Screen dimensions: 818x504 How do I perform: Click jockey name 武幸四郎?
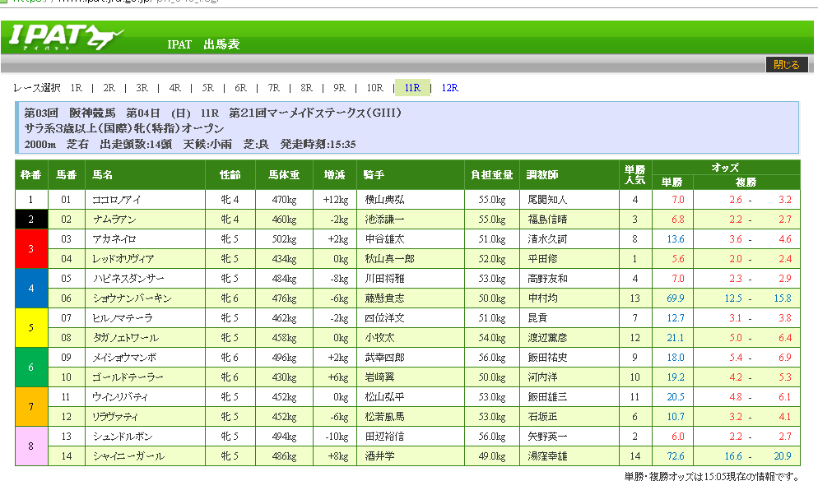pos(384,358)
